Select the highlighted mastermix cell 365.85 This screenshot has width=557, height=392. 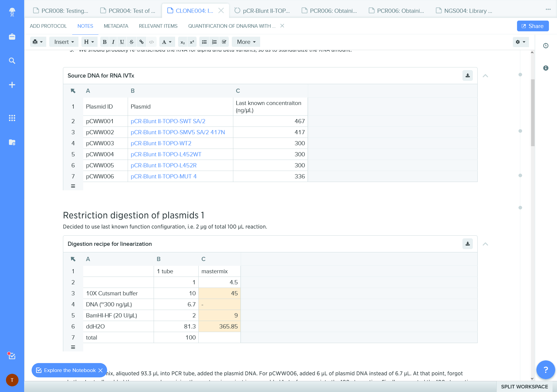click(220, 327)
